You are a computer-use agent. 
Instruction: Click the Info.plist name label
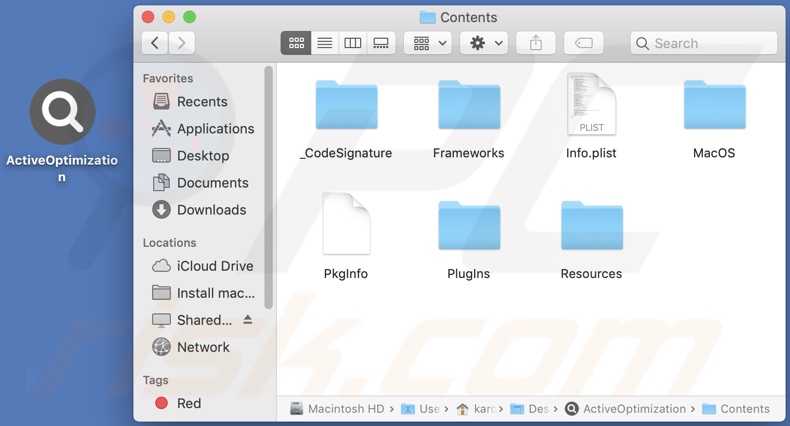pos(591,153)
